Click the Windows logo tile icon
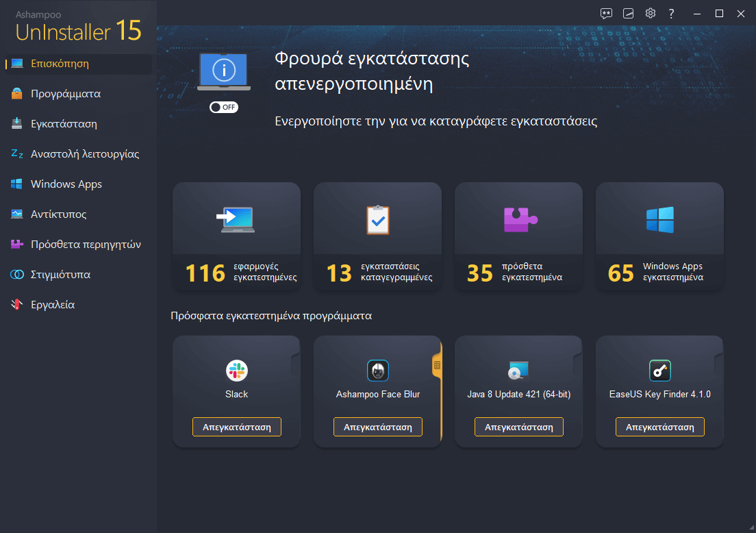Image resolution: width=756 pixels, height=533 pixels. pyautogui.click(x=659, y=220)
